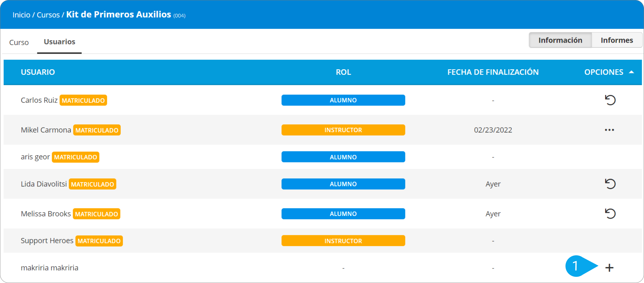Reset progress for Lida Diavolitsi
The width and height of the screenshot is (644, 283).
[610, 184]
